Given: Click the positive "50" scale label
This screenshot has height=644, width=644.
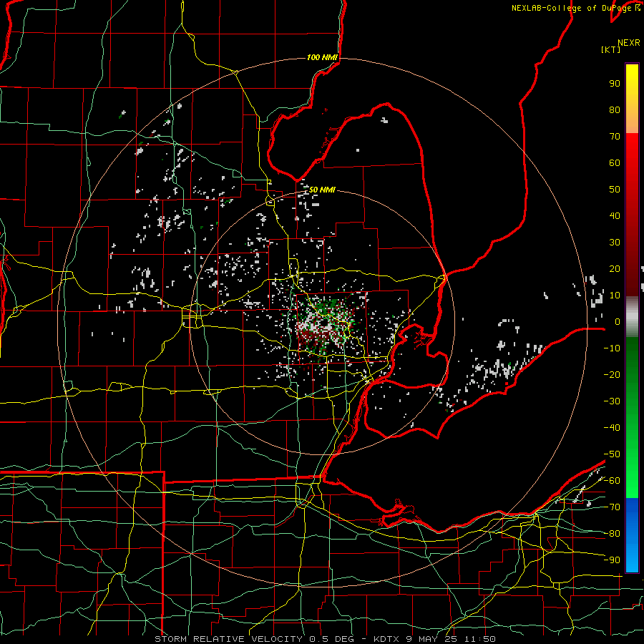Looking at the screenshot, I should click(x=615, y=190).
